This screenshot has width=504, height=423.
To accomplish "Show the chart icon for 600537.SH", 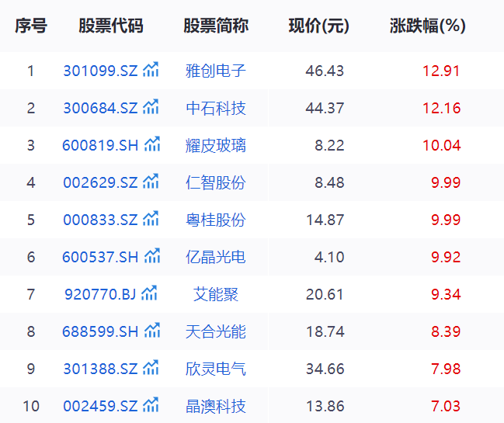I will pos(152,256).
